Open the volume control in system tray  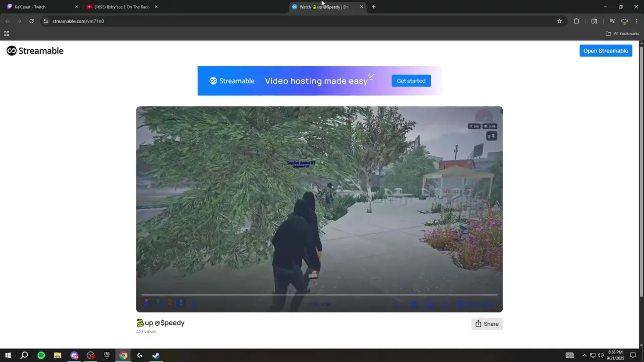coord(601,355)
